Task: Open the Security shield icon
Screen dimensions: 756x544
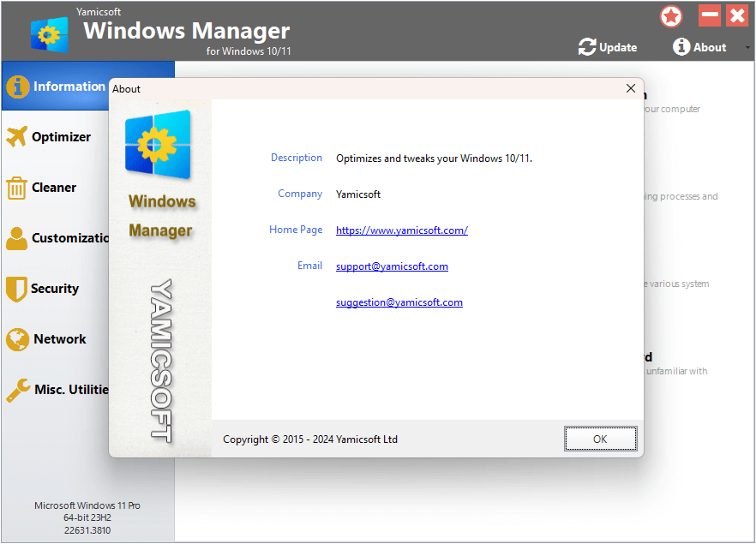Action: (x=17, y=289)
